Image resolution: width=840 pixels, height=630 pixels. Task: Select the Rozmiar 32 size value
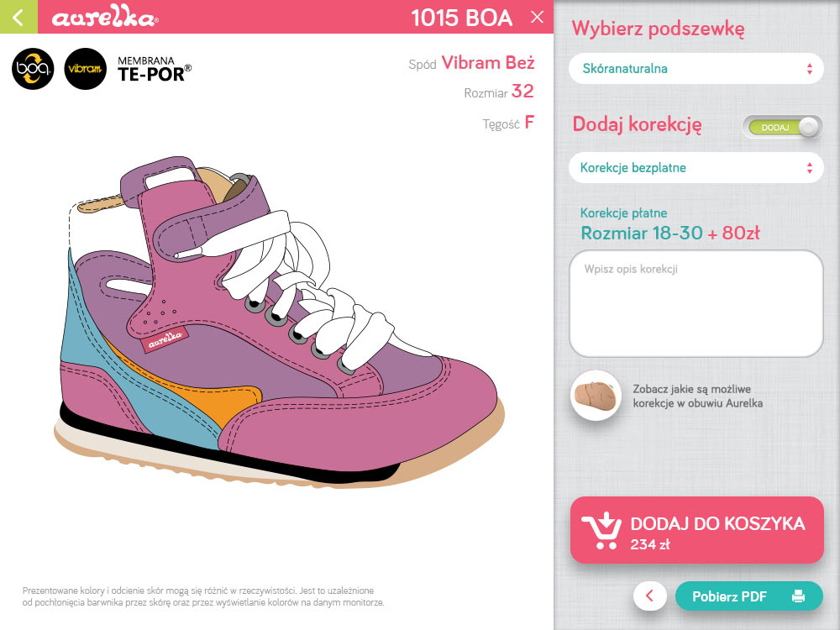[x=522, y=91]
